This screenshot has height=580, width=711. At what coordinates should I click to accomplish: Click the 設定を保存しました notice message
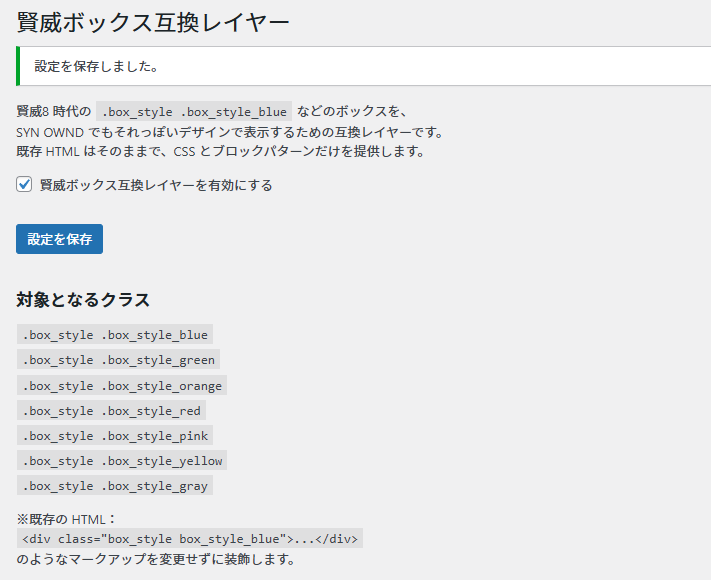tap(96, 66)
